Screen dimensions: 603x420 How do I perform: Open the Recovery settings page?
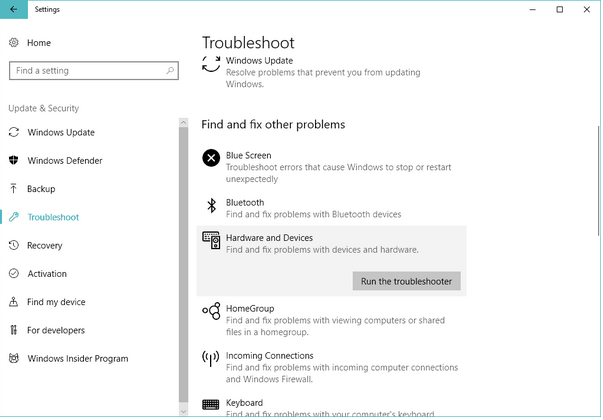coord(45,245)
